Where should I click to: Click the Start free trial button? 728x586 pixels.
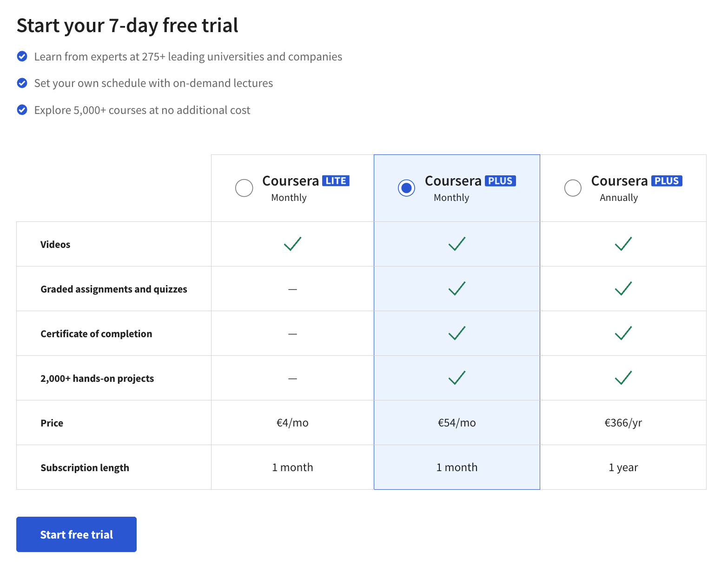point(76,534)
